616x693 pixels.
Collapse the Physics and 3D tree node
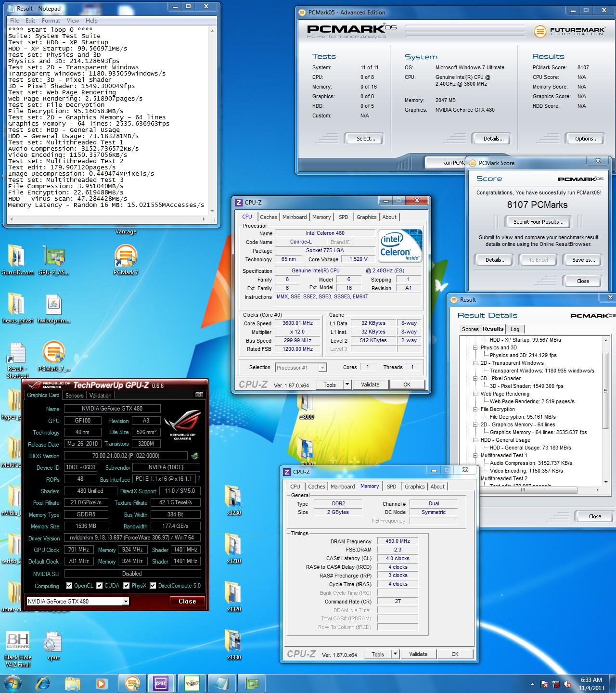(x=475, y=347)
